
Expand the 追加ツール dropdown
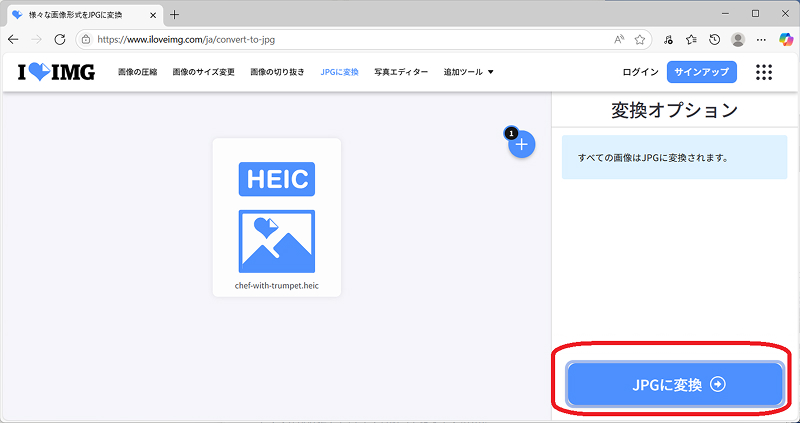pyautogui.click(x=468, y=72)
